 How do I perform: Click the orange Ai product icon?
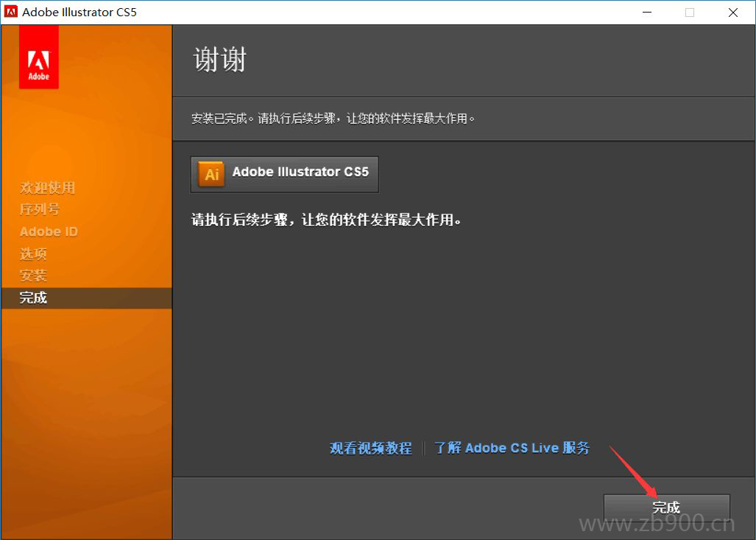tap(211, 174)
